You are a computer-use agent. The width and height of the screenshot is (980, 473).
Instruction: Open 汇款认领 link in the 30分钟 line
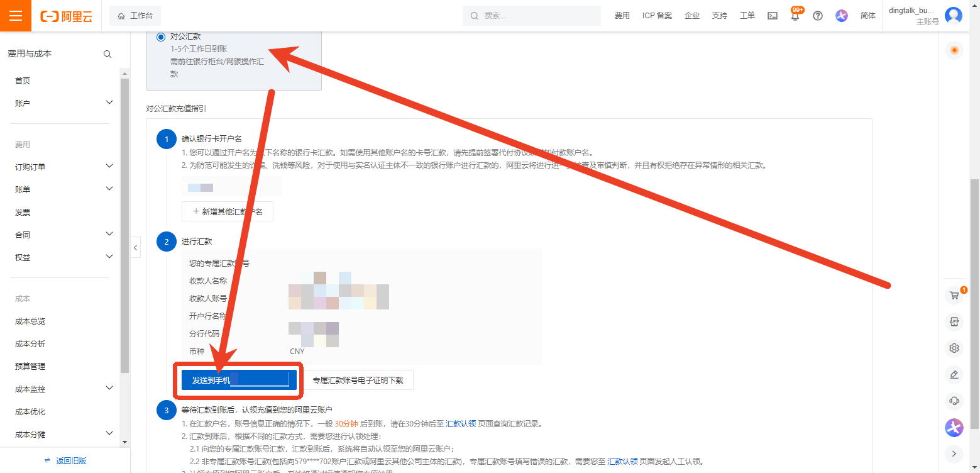coord(461,423)
